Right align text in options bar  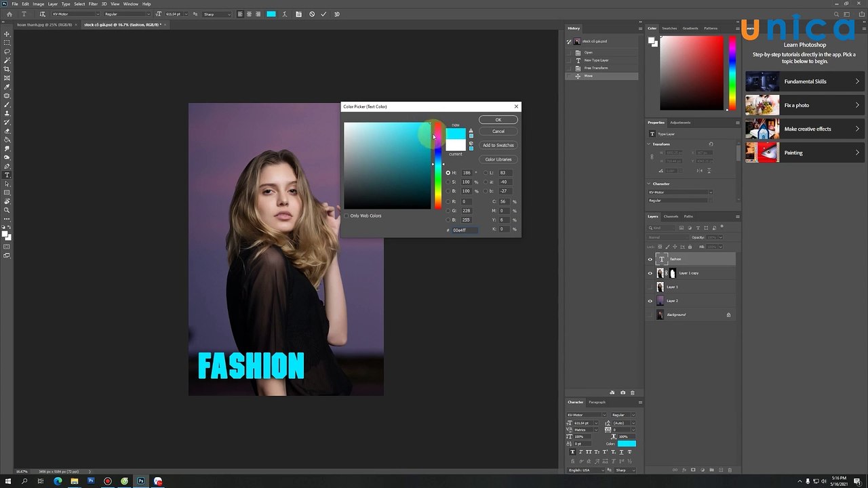click(258, 14)
